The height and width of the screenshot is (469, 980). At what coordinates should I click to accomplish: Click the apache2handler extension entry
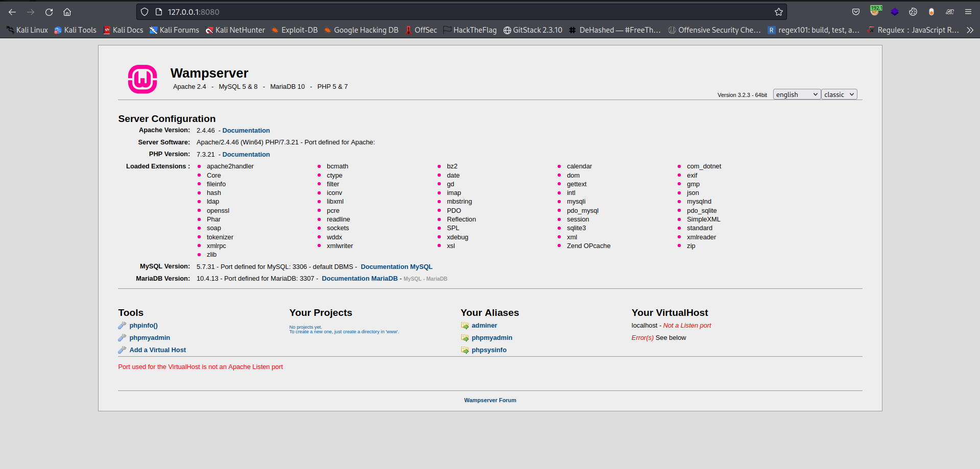(x=230, y=166)
